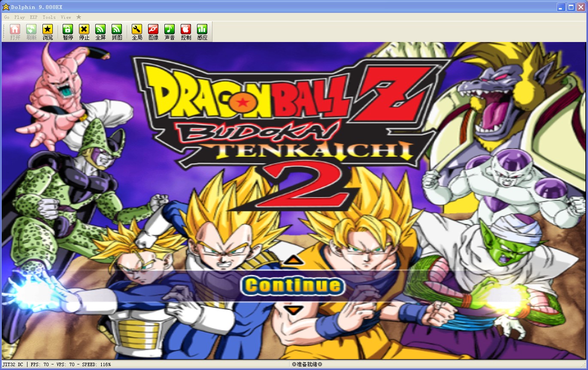Click the FPS and speed status readout
588x370 pixels.
(x=71, y=364)
